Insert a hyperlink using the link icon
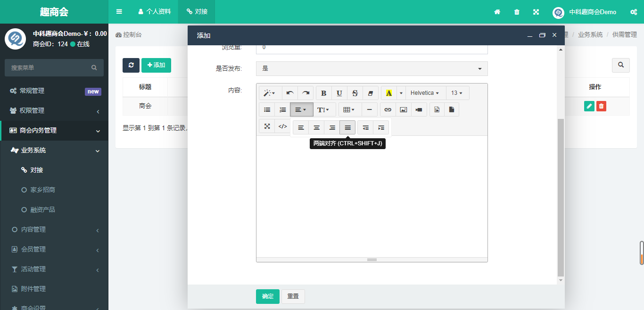The width and height of the screenshot is (644, 310). [388, 109]
